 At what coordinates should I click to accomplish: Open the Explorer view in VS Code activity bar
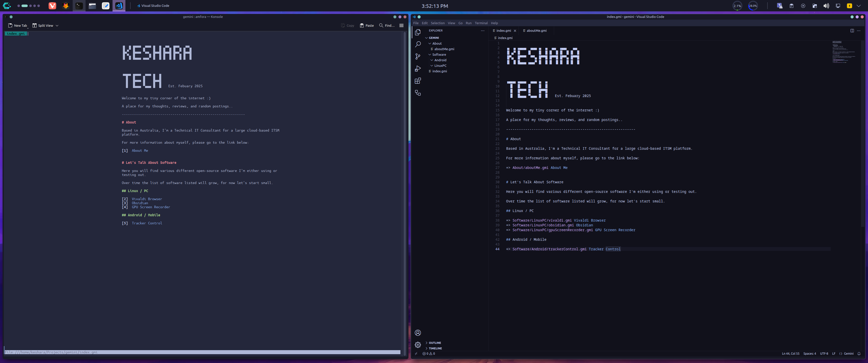click(x=418, y=32)
